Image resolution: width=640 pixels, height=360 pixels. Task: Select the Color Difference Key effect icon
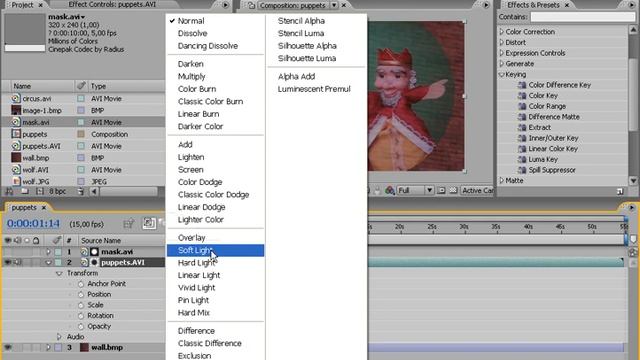522,85
